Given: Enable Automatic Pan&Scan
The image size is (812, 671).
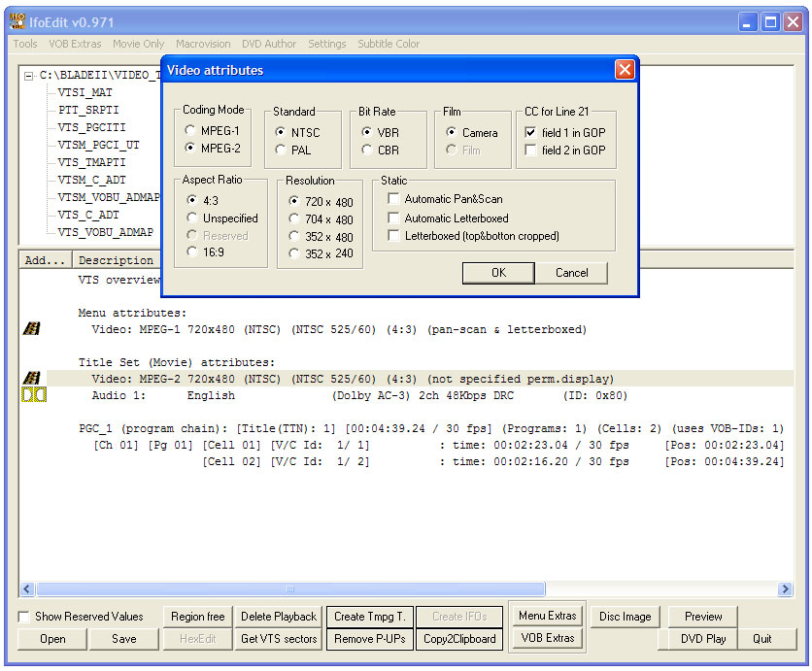Looking at the screenshot, I should [393, 199].
